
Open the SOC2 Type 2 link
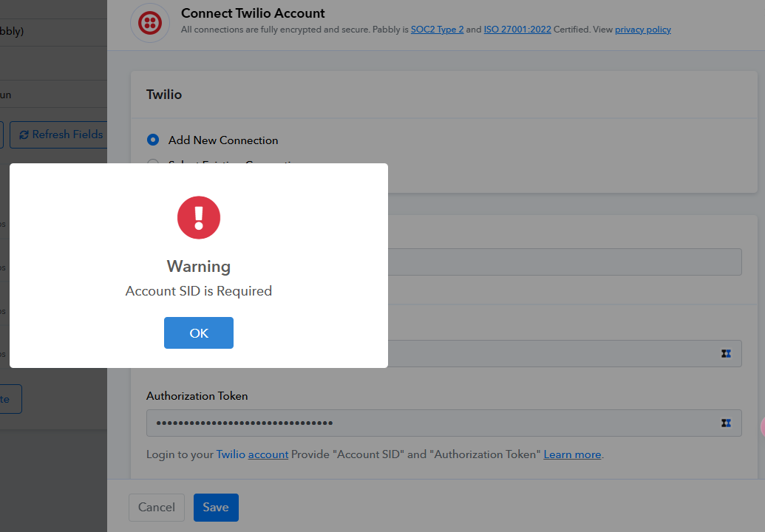coord(437,30)
